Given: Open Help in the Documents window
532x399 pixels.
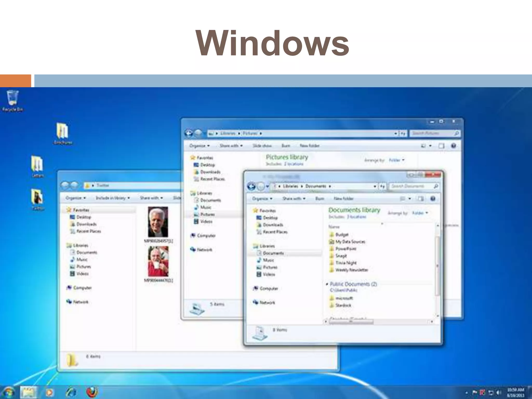Looking at the screenshot, I should point(433,199).
